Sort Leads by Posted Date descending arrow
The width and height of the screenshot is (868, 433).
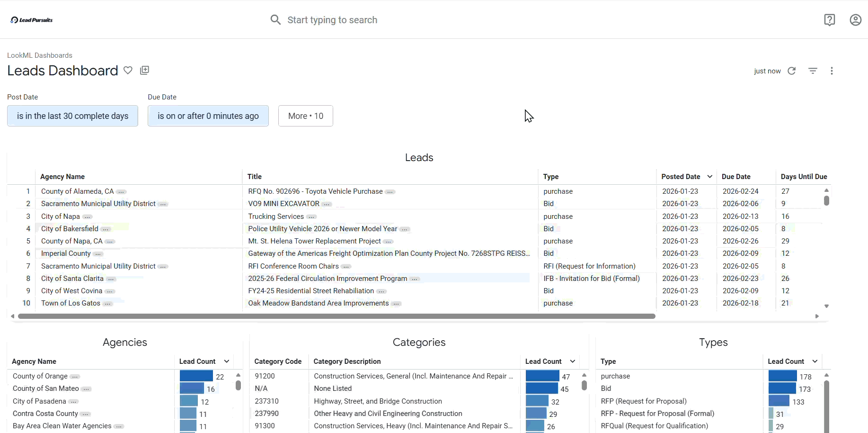[710, 177]
